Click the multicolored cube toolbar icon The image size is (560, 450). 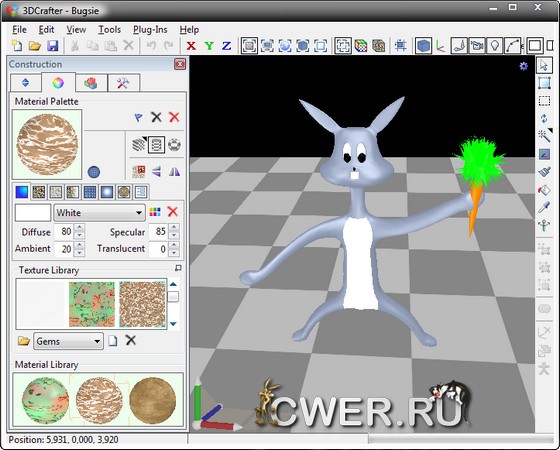point(361,46)
